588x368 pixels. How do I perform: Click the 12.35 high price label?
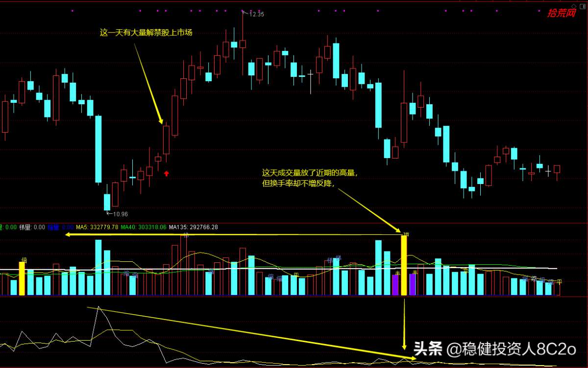click(x=257, y=14)
